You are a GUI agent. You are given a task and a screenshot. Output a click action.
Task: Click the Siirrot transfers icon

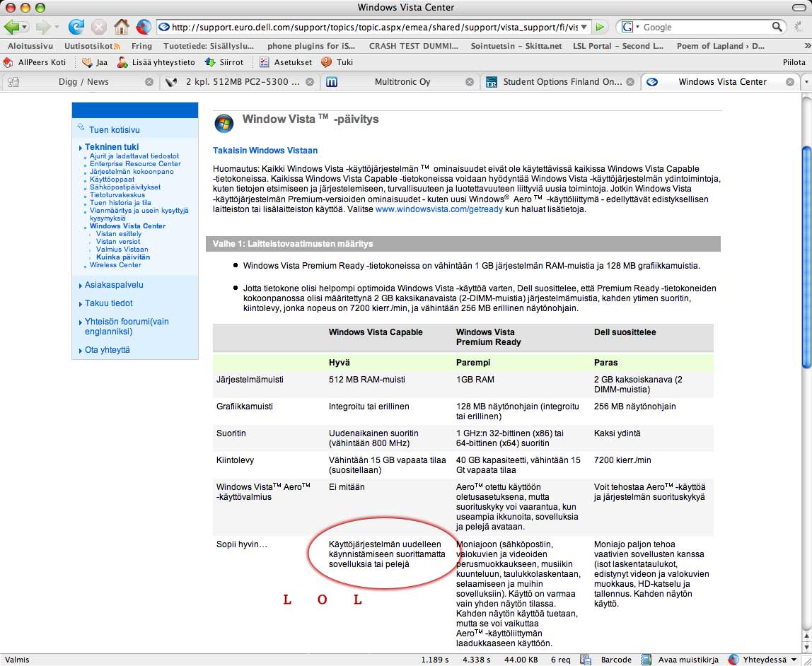210,62
